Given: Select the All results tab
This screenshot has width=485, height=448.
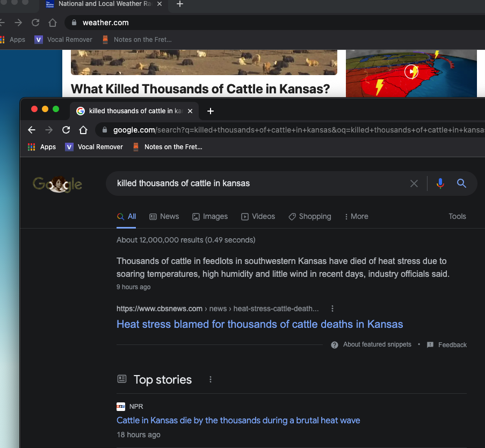Looking at the screenshot, I should 126,217.
